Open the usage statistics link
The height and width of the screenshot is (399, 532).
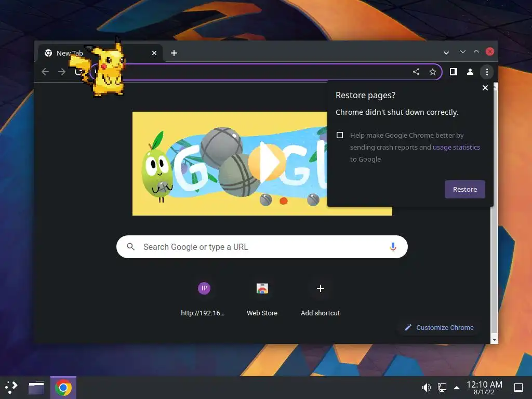pyautogui.click(x=456, y=147)
